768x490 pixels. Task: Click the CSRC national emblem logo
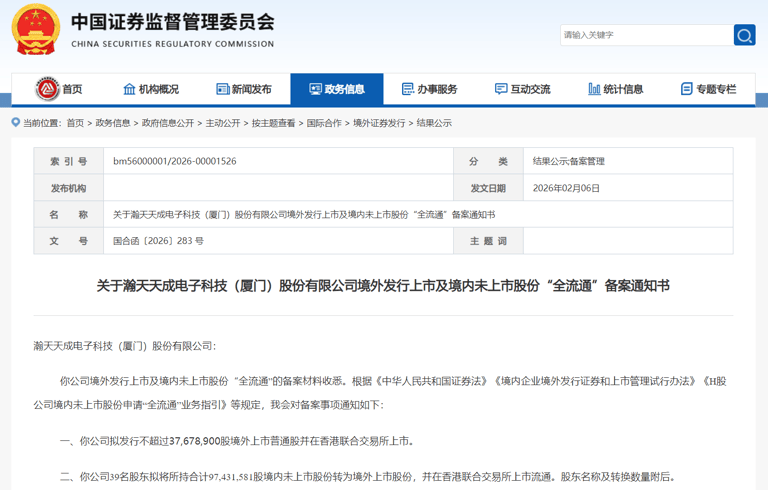[x=35, y=30]
